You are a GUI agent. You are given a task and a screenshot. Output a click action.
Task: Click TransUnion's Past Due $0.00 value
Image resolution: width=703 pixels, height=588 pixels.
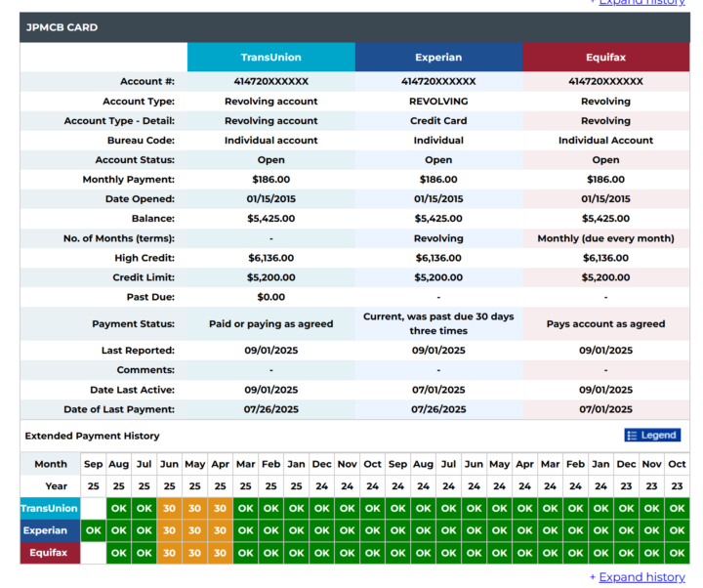pyautogui.click(x=271, y=297)
